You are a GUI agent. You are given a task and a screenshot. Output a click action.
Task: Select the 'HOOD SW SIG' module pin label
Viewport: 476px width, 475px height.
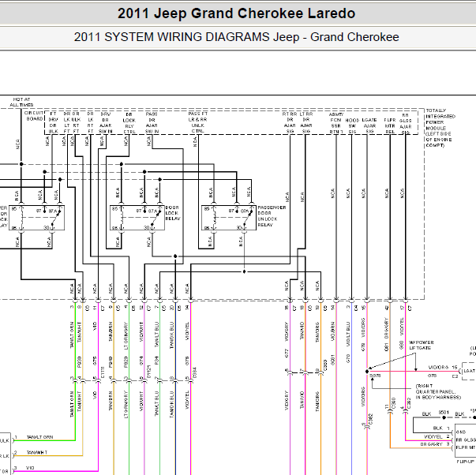pyautogui.click(x=352, y=126)
